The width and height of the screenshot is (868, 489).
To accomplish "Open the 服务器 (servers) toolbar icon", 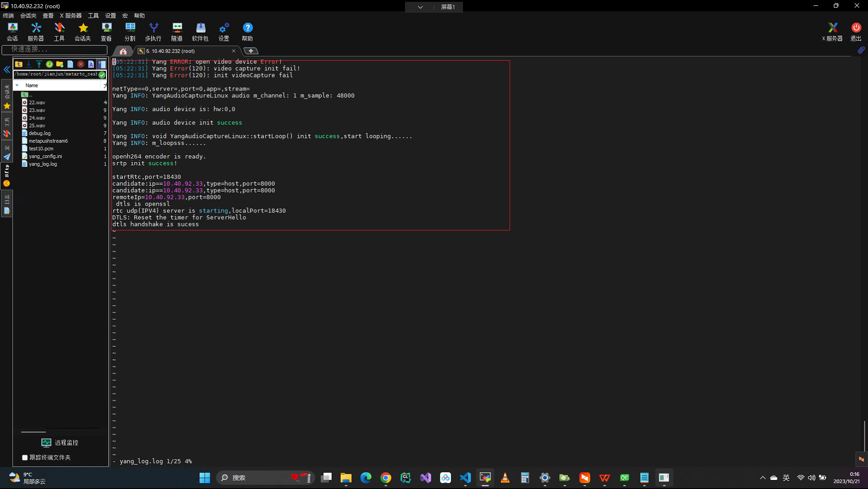I will (x=36, y=32).
